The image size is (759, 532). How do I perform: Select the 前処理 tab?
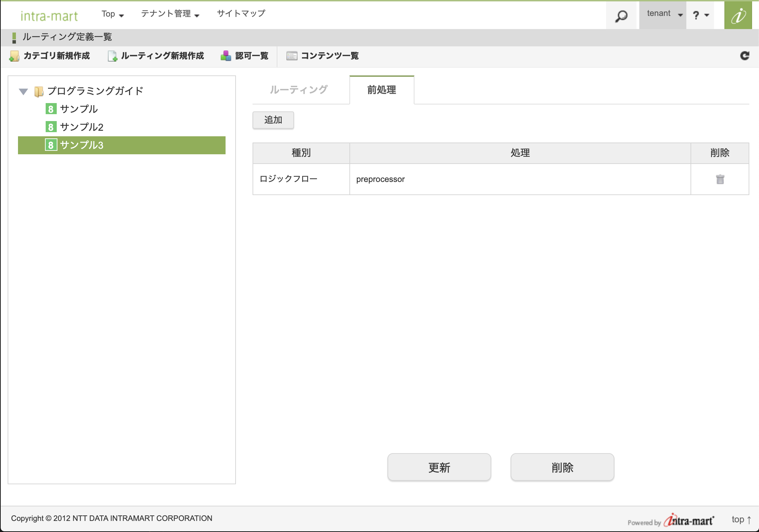pos(382,90)
